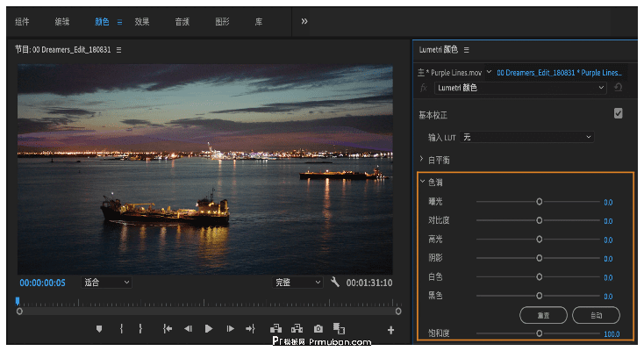Click the 饱和度 slider handle
Image resolution: width=644 pixels, height=351 pixels.
coord(540,333)
